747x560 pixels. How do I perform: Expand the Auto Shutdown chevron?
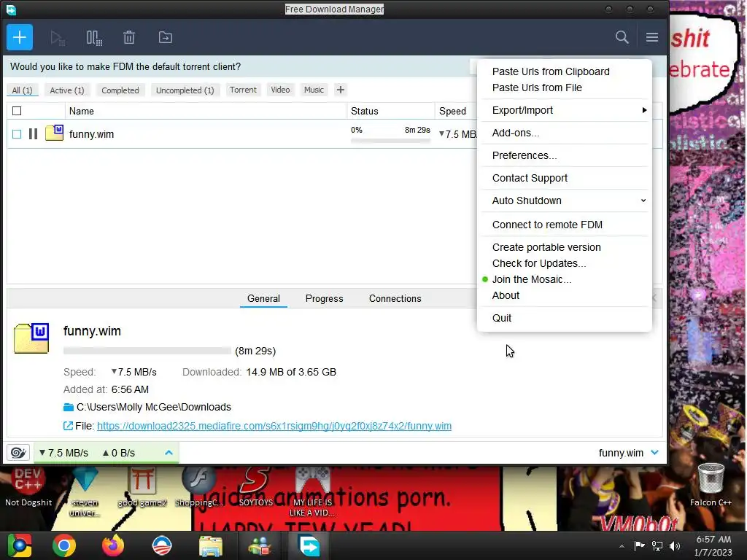643,201
